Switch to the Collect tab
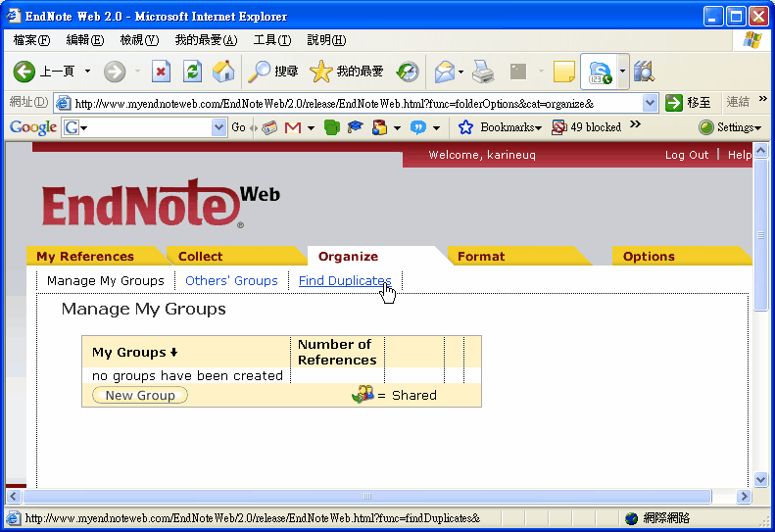Screen dimensions: 775x532 (x=200, y=257)
